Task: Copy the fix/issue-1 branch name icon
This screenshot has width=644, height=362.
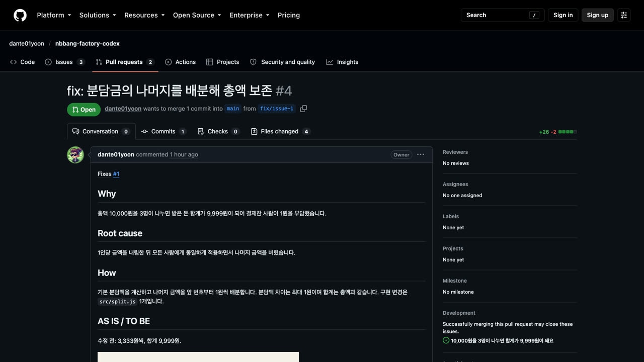Action: pyautogui.click(x=303, y=109)
